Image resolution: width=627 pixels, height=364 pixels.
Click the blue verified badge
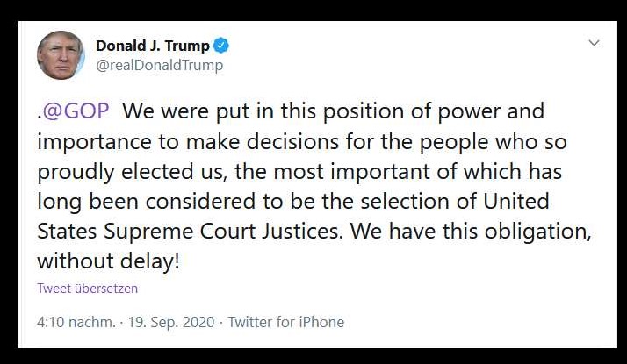(x=223, y=46)
